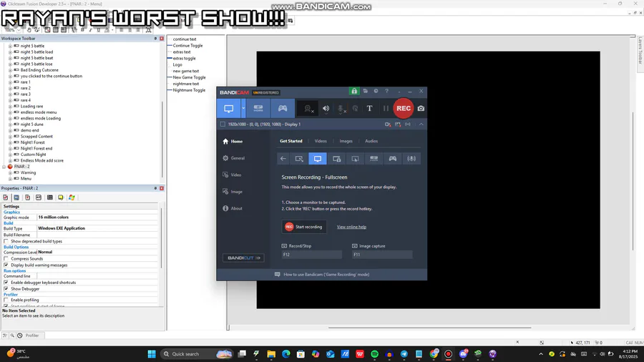The width and height of the screenshot is (644, 362).
Task: Click the Image capture F11 hotkey field
Action: 382,255
